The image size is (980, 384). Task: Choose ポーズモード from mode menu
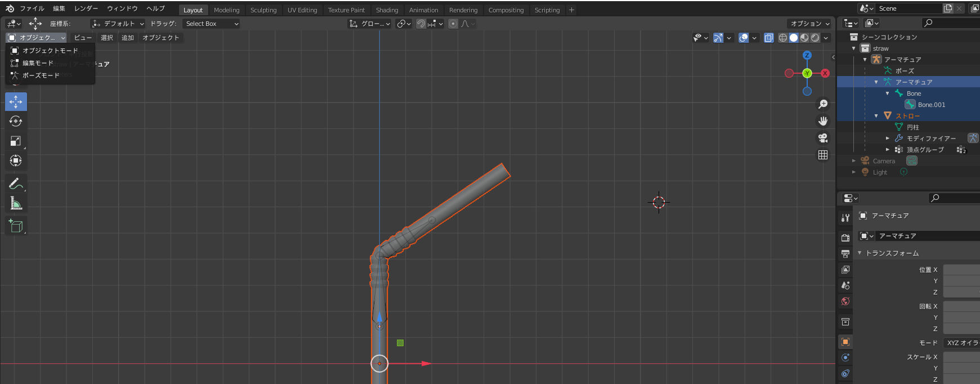tap(41, 75)
